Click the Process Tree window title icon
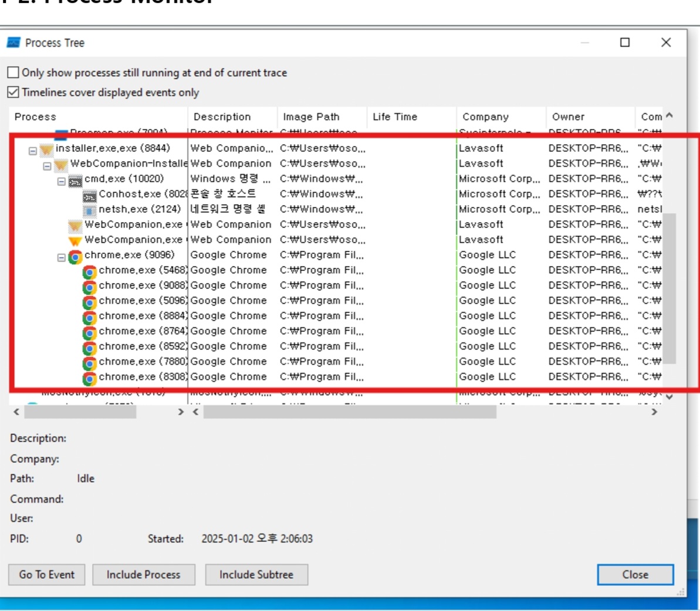 tap(13, 43)
